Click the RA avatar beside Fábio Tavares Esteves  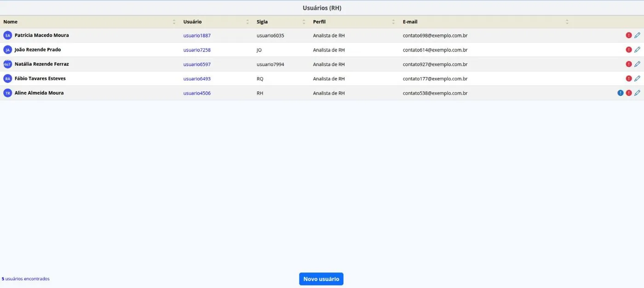coord(7,79)
